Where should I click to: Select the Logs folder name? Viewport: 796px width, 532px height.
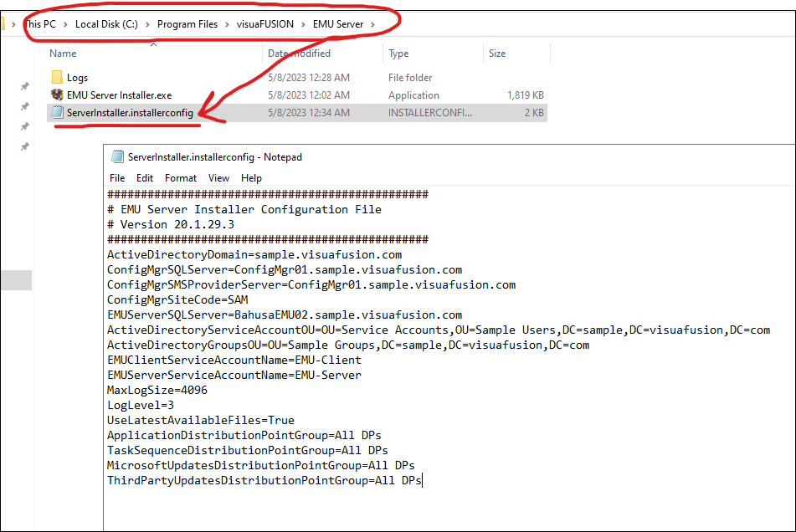[77, 78]
